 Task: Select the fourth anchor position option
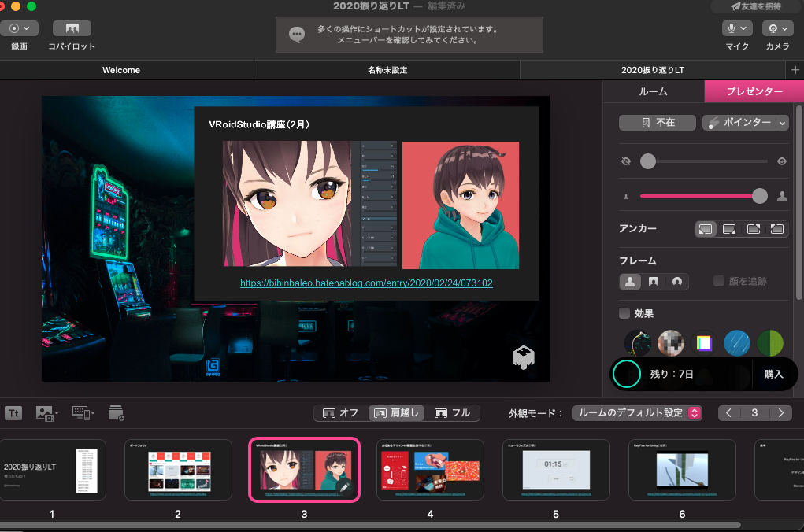click(x=776, y=229)
